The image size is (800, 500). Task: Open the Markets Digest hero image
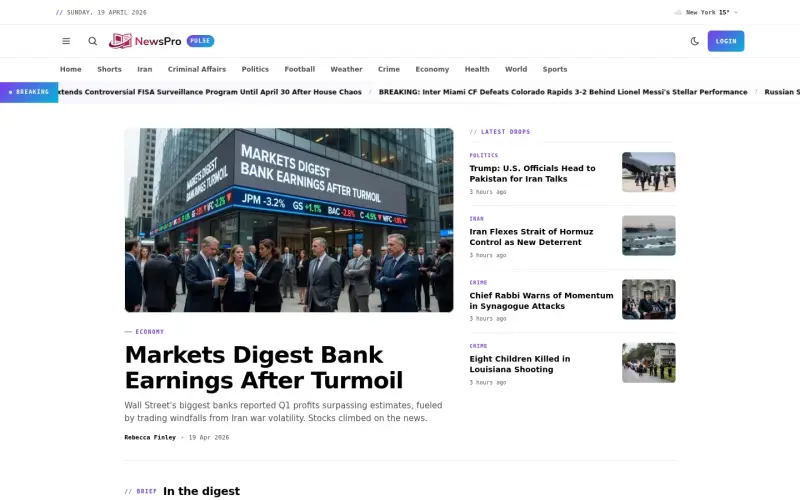(289, 220)
